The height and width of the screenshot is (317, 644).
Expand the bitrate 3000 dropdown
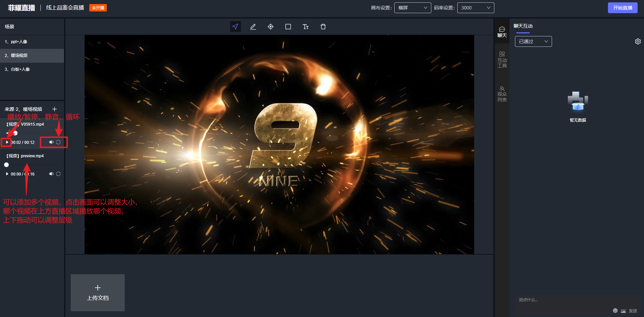(x=475, y=8)
